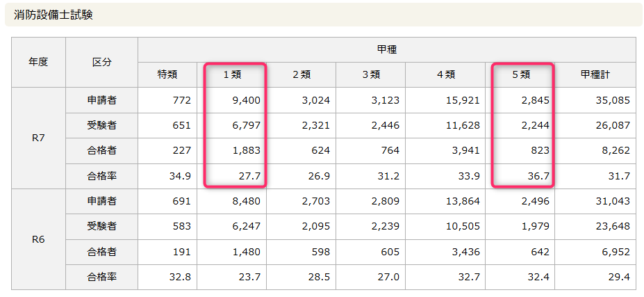This screenshot has height=297, width=644.
Task: Select the 特類 column header
Action: pyautogui.click(x=167, y=75)
